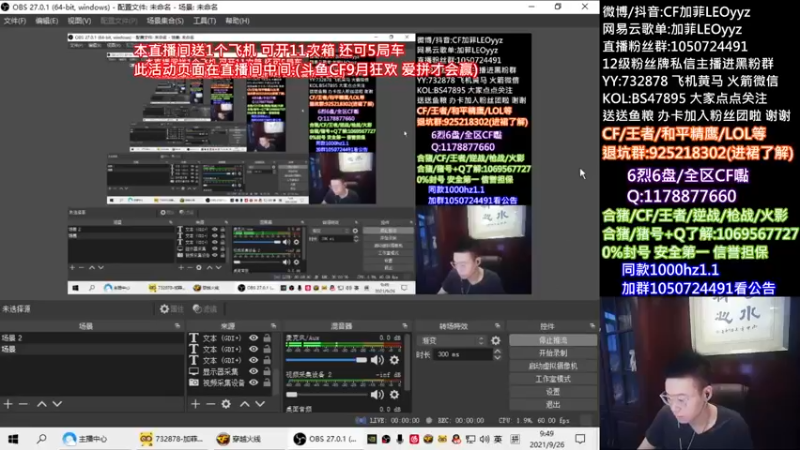Toggle the lock on the 显示器采集 source

pyautogui.click(x=267, y=371)
